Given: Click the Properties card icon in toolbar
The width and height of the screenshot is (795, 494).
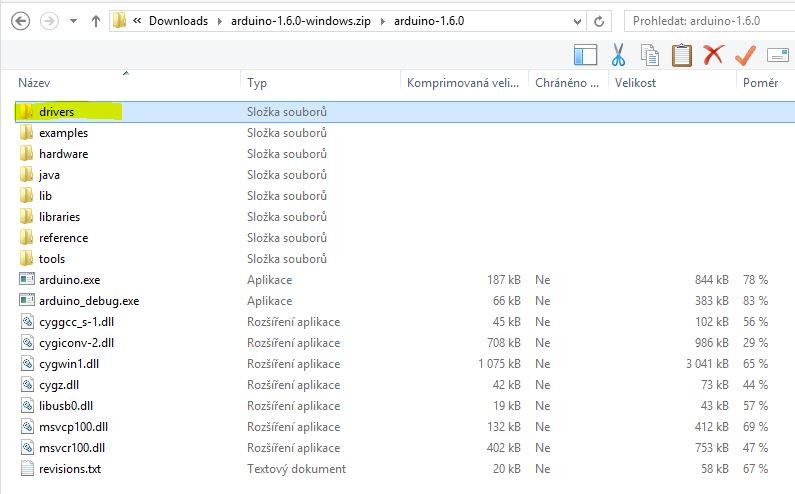Looking at the screenshot, I should tap(777, 55).
